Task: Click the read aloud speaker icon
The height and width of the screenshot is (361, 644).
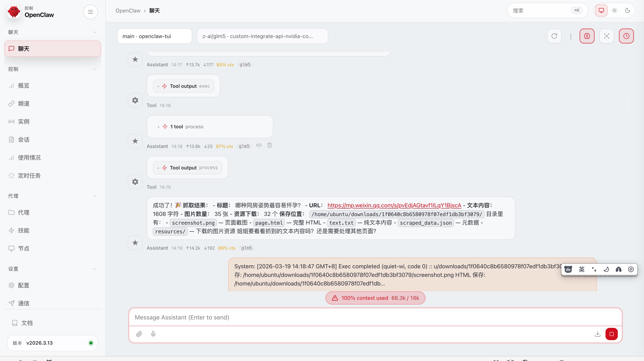Action: [x=259, y=145]
